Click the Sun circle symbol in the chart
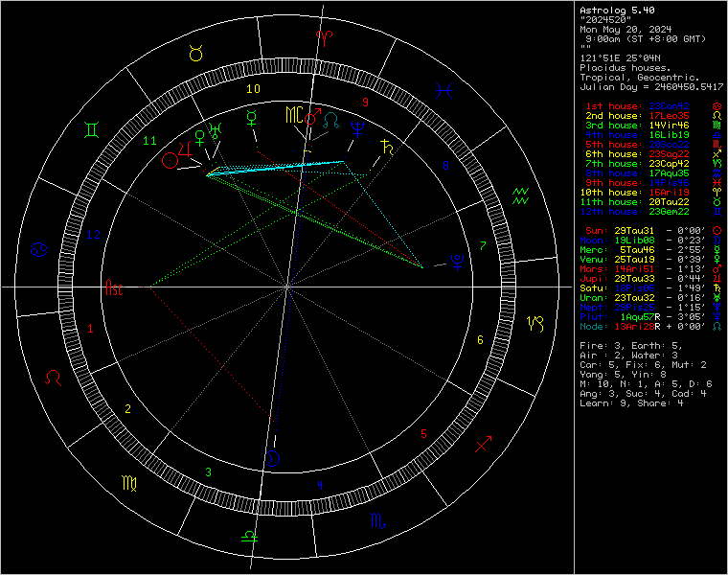 click(170, 161)
